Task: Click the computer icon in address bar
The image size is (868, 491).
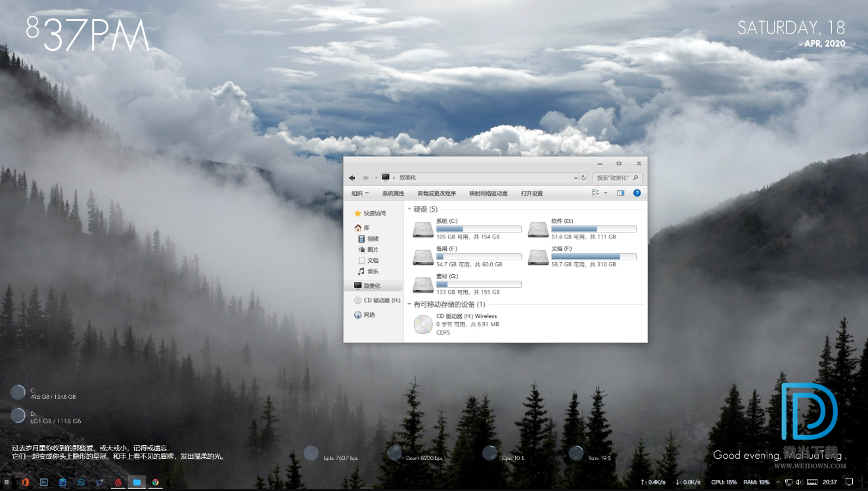Action: (x=386, y=177)
